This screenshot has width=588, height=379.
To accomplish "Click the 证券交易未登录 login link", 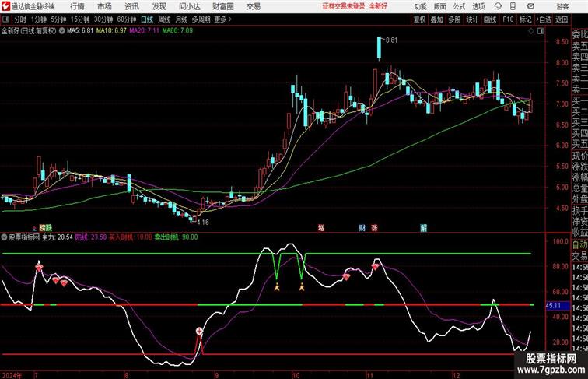I will (344, 6).
